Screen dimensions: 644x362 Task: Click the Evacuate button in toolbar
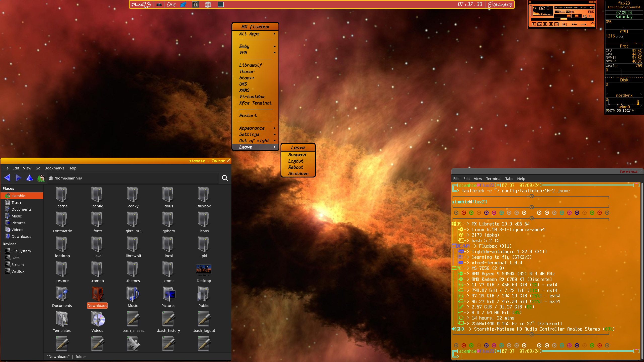[x=500, y=5]
